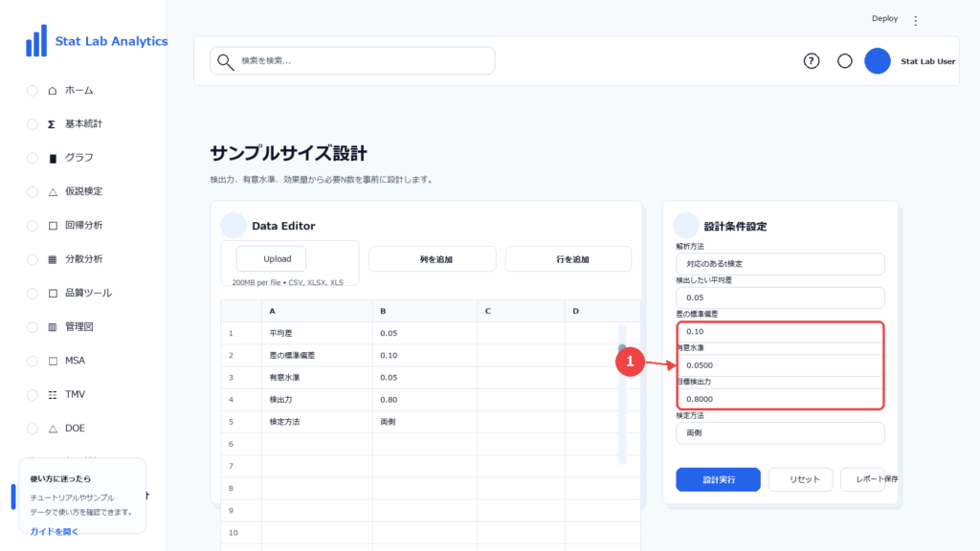Click the 目標検出力 input showing 0.8000

[x=780, y=399]
